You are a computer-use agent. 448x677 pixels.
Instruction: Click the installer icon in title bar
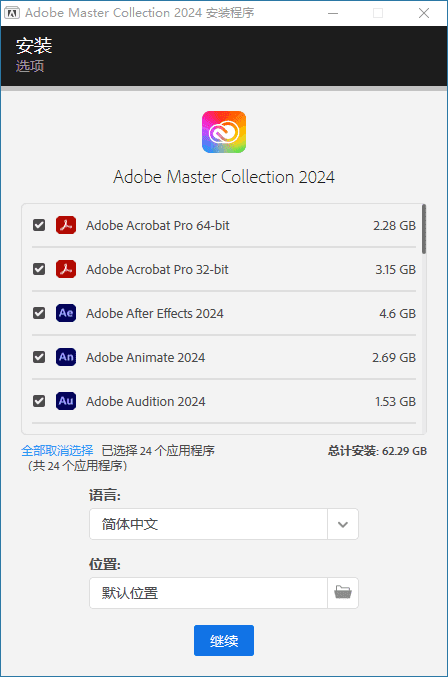(12, 13)
